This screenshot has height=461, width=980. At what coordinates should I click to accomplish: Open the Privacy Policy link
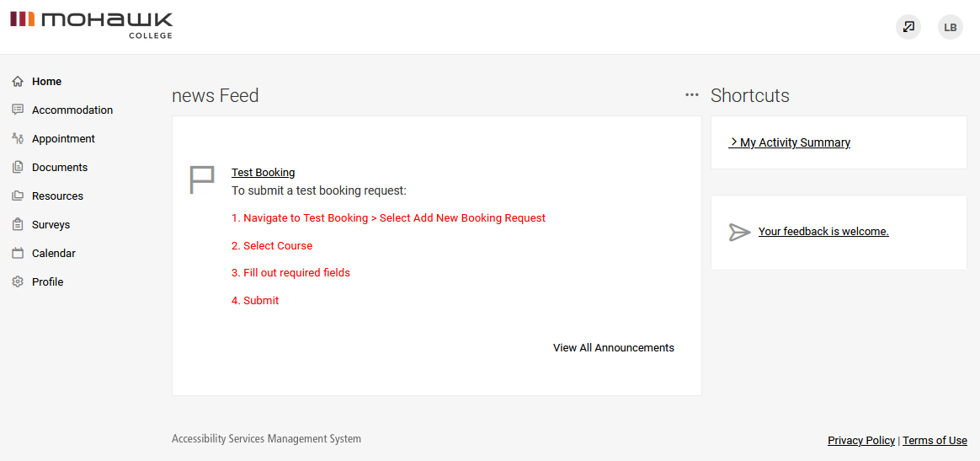tap(861, 441)
